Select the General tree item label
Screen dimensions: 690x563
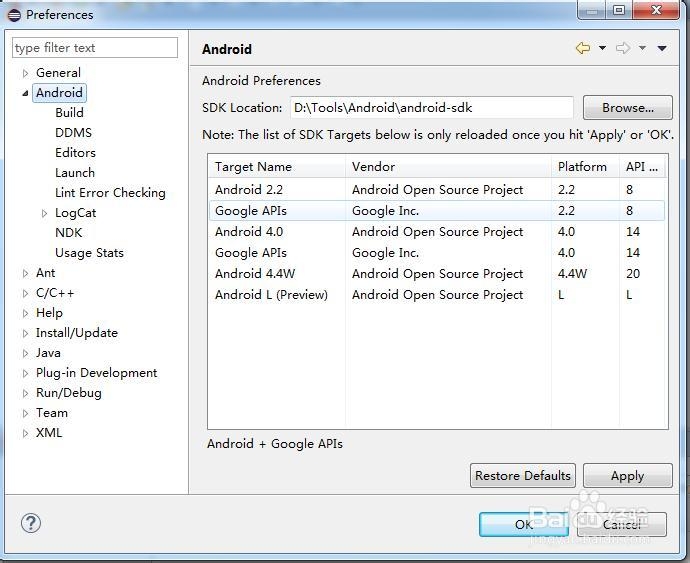[58, 73]
